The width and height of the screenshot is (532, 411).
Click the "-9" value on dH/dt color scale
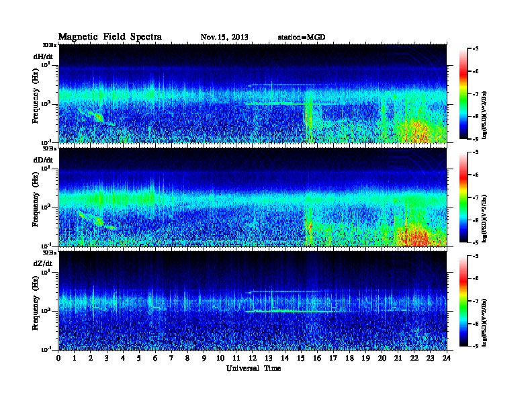pos(476,138)
